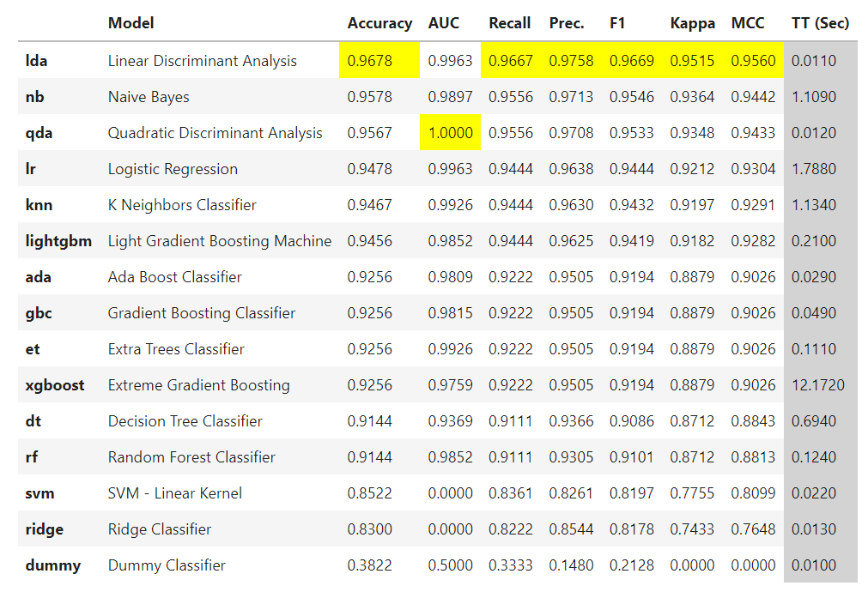The width and height of the screenshot is (868, 604).
Task: Select the xgboost row index label
Action: coord(55,385)
